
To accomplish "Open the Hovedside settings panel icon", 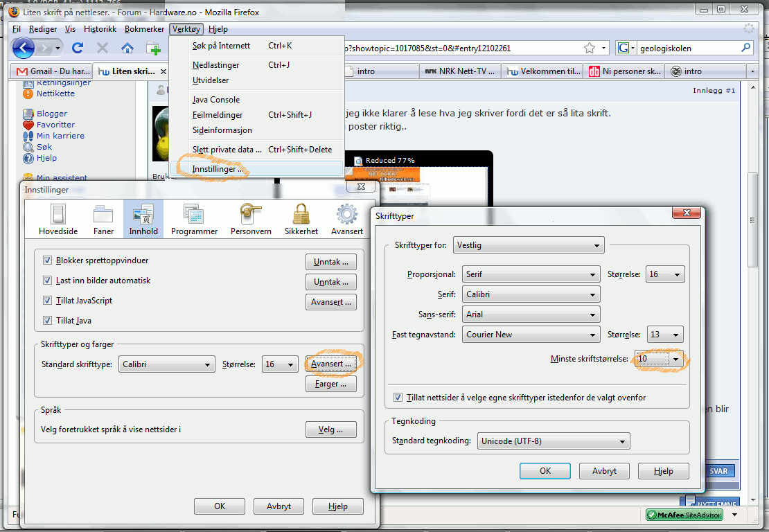I will pyautogui.click(x=58, y=219).
